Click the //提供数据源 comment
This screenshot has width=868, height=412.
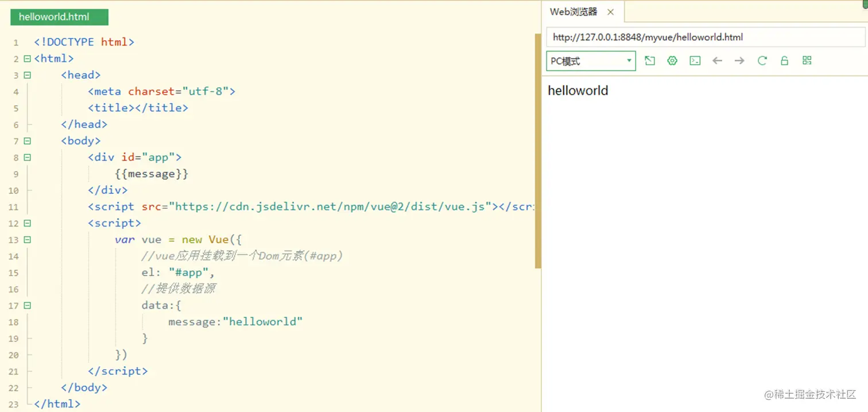[x=178, y=289]
